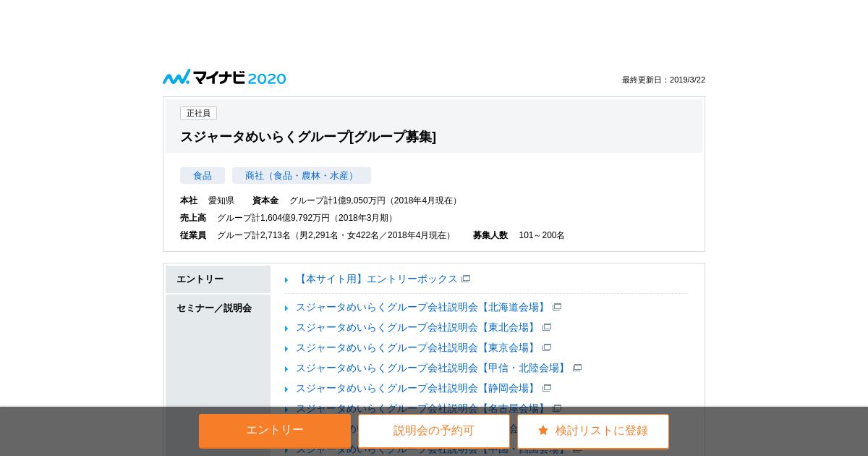This screenshot has width=868, height=456.
Task: Click arrow bullet before エントリーボックス link
Action: [286, 279]
